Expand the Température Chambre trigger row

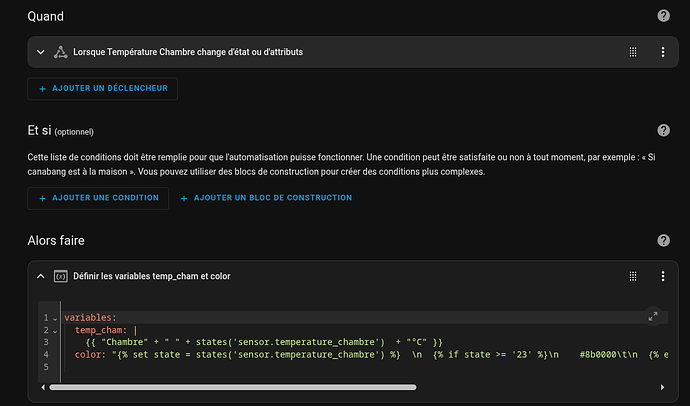[x=40, y=52]
